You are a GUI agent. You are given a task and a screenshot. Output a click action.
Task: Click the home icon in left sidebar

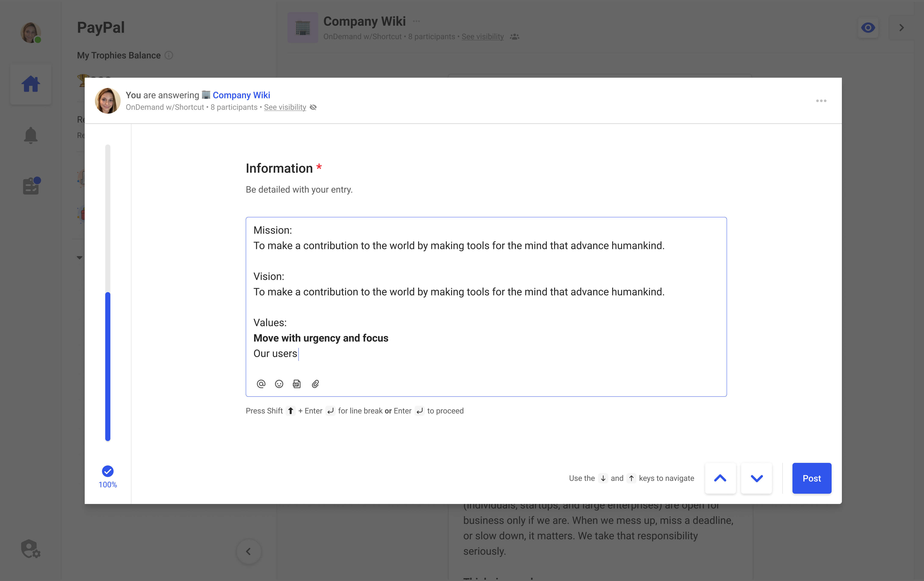[31, 84]
